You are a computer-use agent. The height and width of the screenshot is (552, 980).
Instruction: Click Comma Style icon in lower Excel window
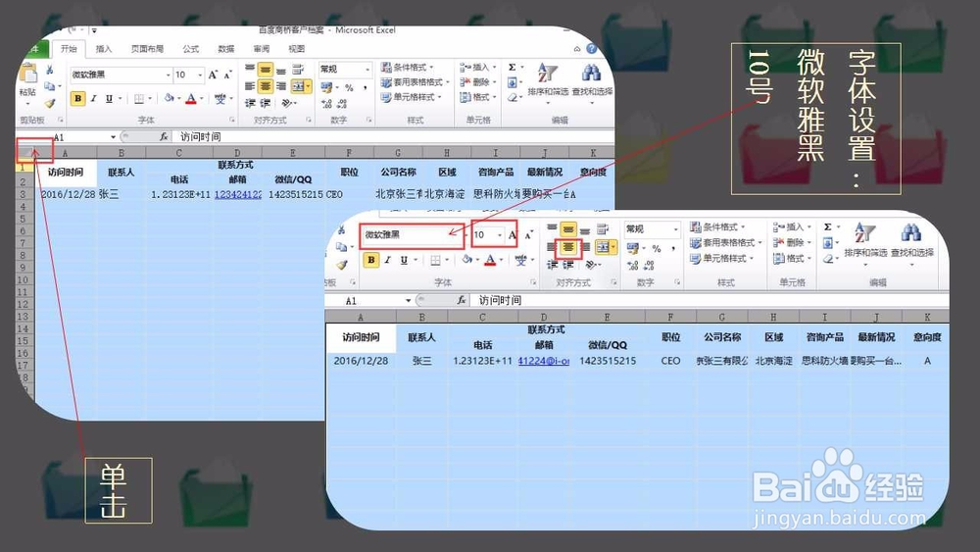[x=673, y=249]
